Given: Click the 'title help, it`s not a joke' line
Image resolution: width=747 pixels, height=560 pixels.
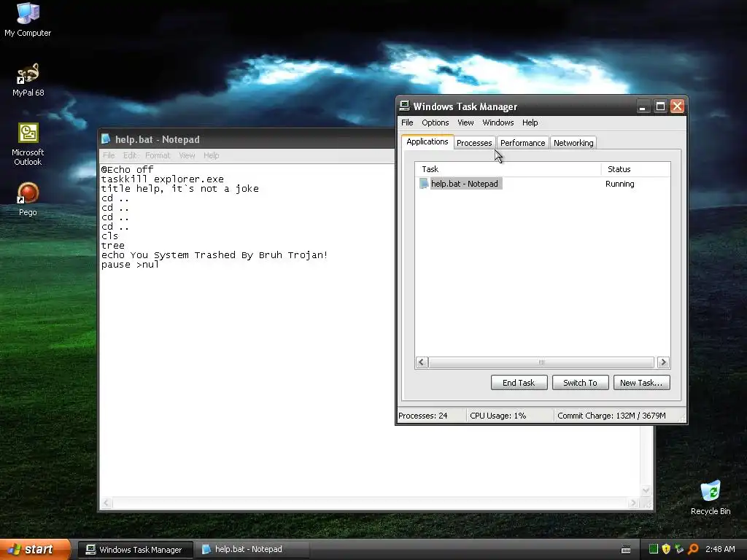Looking at the screenshot, I should [x=180, y=189].
